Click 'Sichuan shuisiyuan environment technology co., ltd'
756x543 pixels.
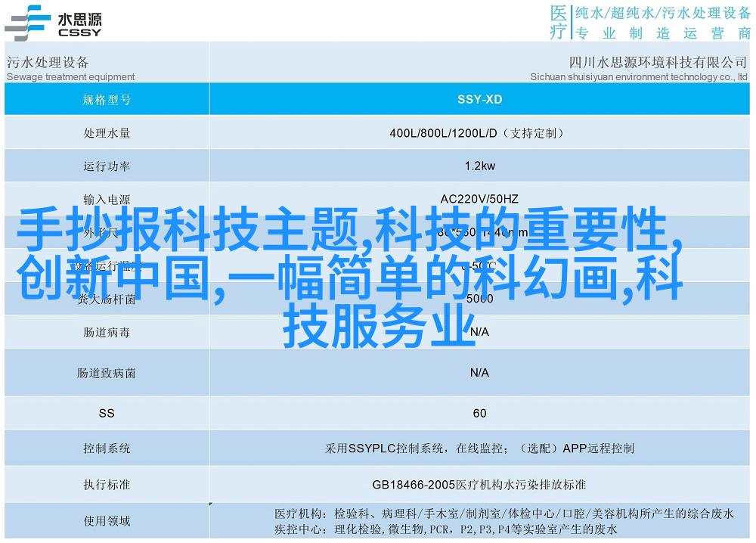[639, 76]
